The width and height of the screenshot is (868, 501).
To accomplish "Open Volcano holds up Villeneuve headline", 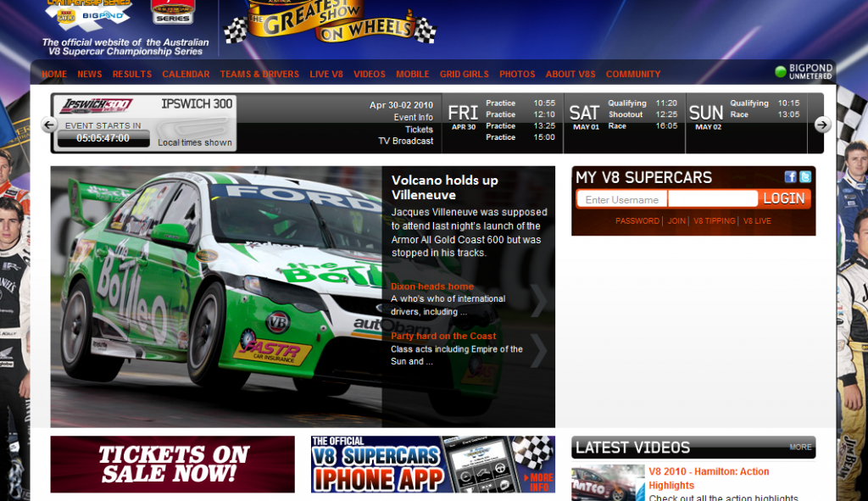I will (x=444, y=187).
